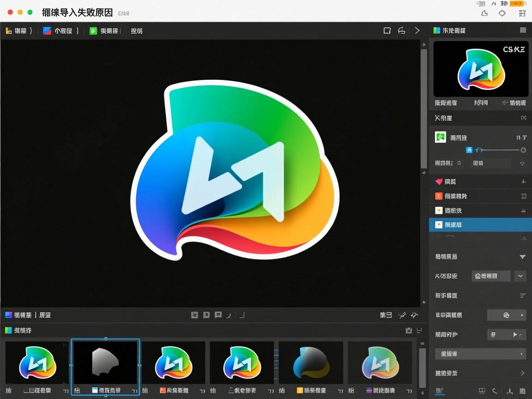The width and height of the screenshot is (532, 399).
Task: Click the square frame icon in the top toolbar
Action: point(387,30)
